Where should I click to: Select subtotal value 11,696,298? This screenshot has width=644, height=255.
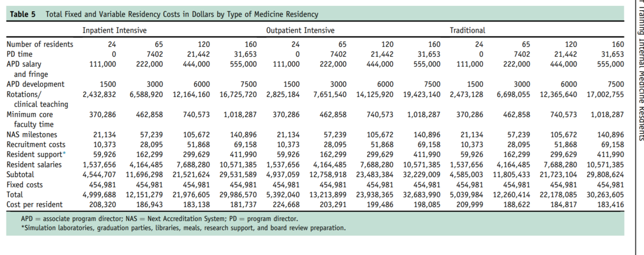pos(144,174)
